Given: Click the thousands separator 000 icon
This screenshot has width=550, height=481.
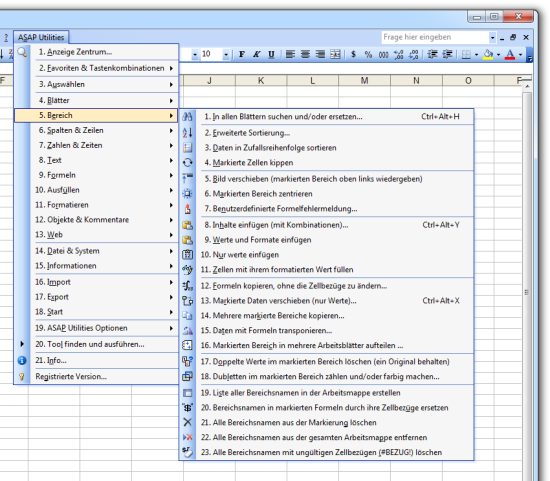Looking at the screenshot, I should [383, 54].
